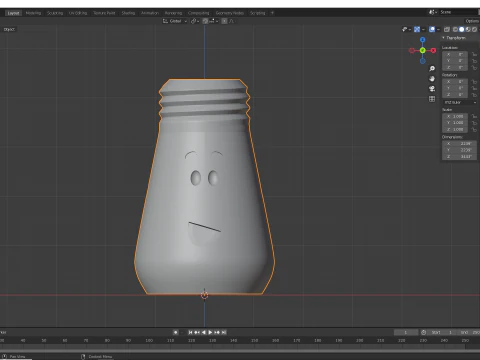
Task: Switch to the Texture Paint workspace tab
Action: pos(104,13)
